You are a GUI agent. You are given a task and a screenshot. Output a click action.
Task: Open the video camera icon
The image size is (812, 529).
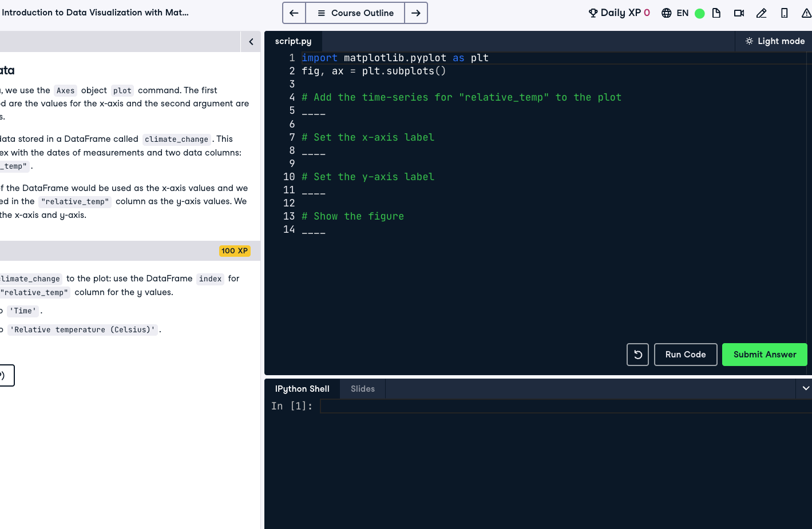coord(739,13)
